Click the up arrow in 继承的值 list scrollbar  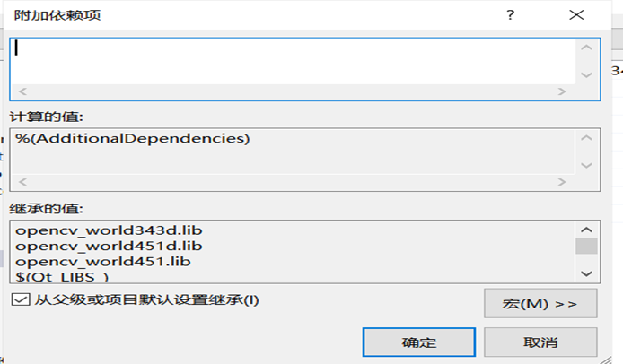(x=586, y=230)
